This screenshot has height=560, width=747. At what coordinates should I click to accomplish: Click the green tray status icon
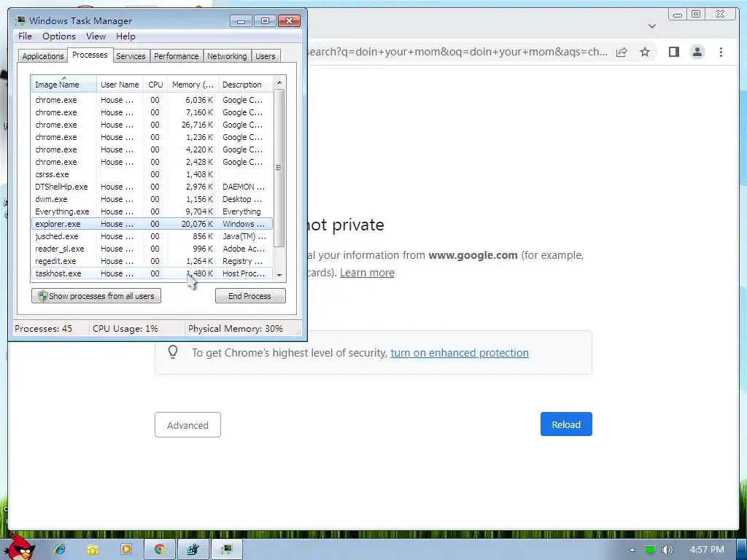pyautogui.click(x=650, y=550)
